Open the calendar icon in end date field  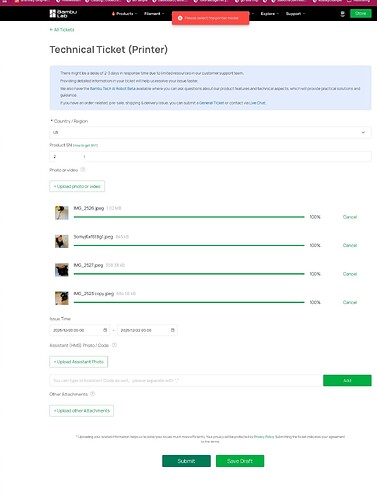[173, 330]
